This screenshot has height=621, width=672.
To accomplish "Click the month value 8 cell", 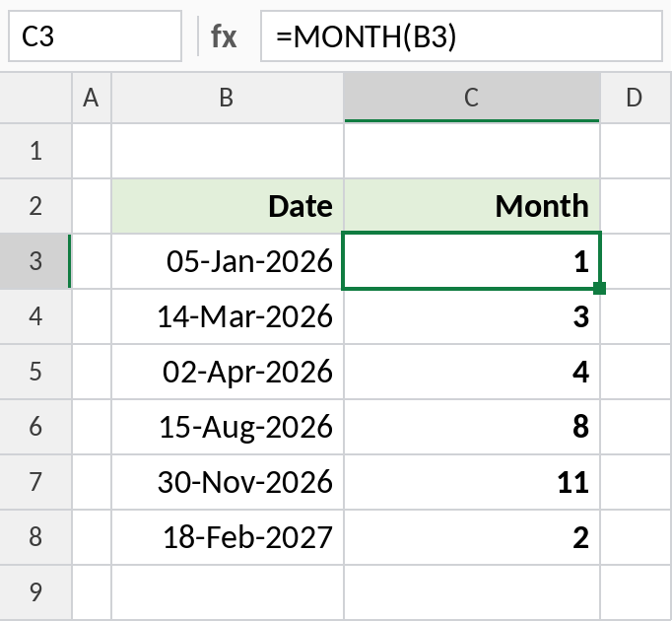I will [x=472, y=427].
